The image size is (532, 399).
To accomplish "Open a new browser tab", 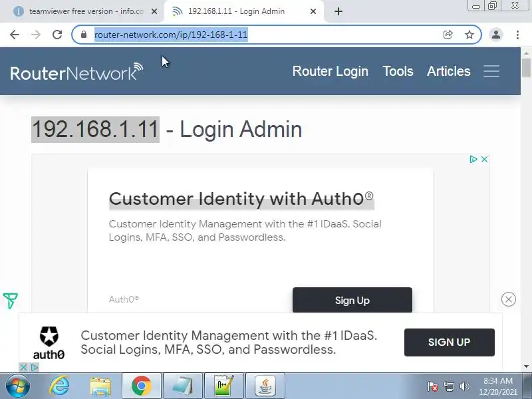I will pos(338,11).
